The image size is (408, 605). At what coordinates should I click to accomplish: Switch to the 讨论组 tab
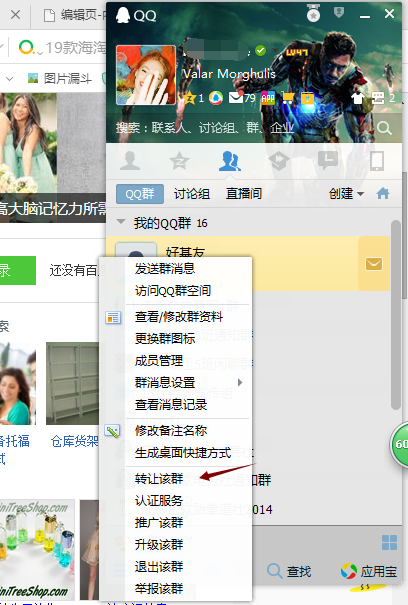click(x=192, y=193)
